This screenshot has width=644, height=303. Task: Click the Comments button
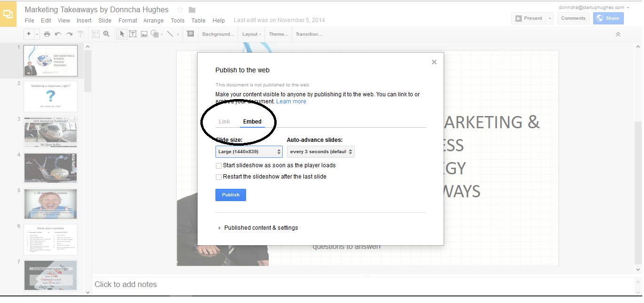coord(573,18)
